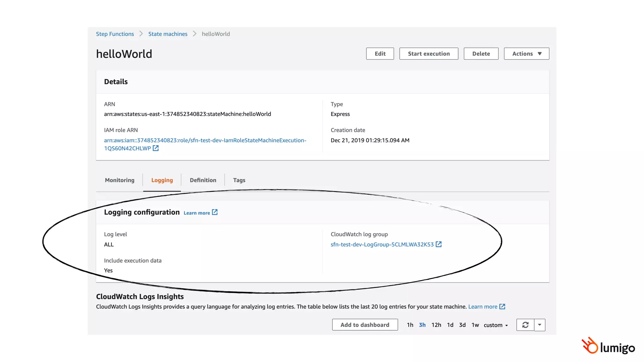Viewport: 644px width, 362px height.
Task: Select the 1h time range
Action: (410, 325)
